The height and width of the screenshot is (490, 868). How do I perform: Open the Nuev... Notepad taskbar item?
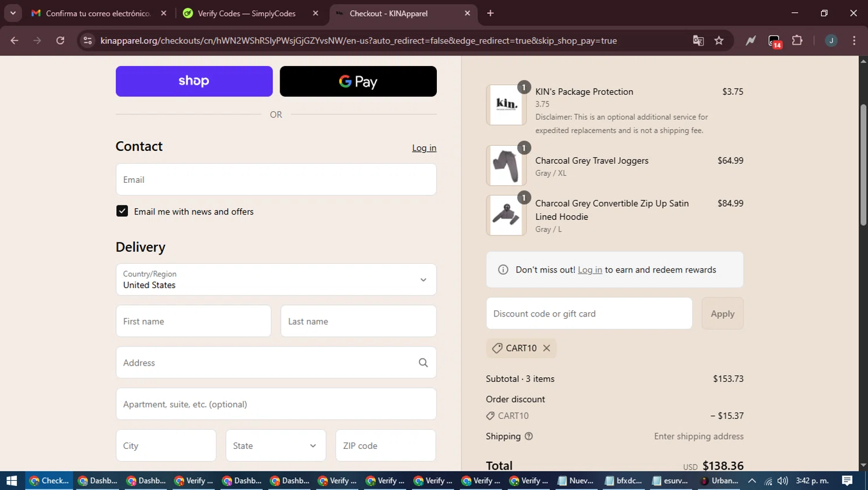tap(576, 481)
